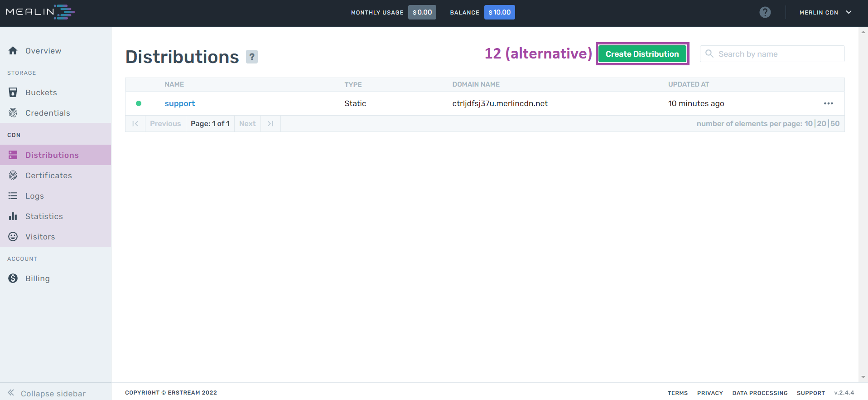The width and height of the screenshot is (868, 400).
Task: Set 20 elements per page
Action: 822,124
